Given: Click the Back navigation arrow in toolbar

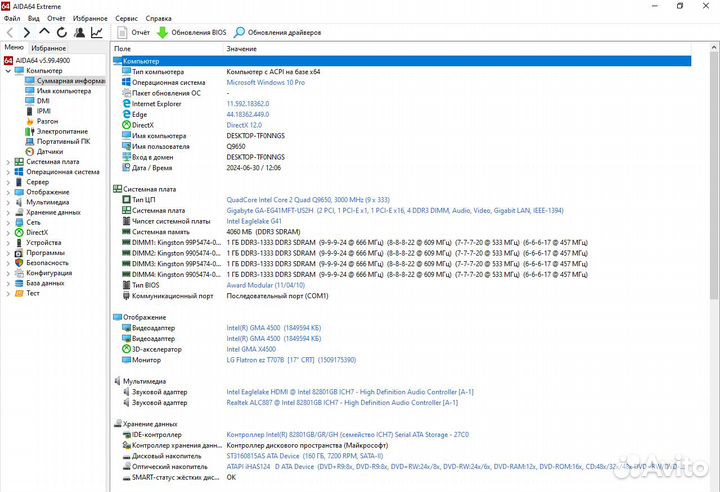Looking at the screenshot, I should (x=11, y=32).
